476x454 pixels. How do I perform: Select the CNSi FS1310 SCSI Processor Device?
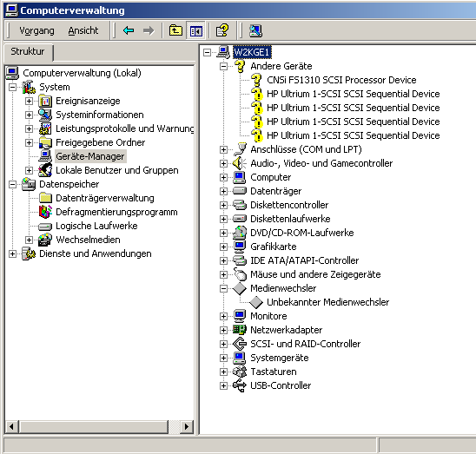[x=341, y=80]
